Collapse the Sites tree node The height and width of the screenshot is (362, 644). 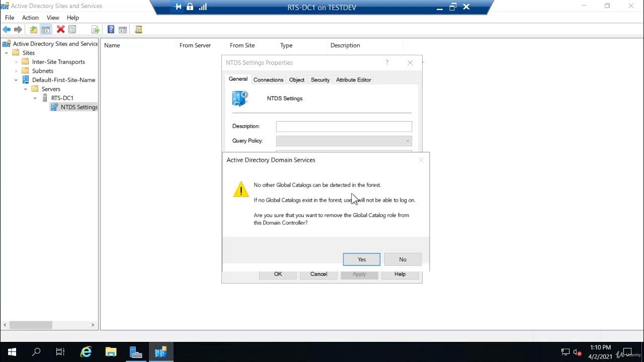coord(6,53)
